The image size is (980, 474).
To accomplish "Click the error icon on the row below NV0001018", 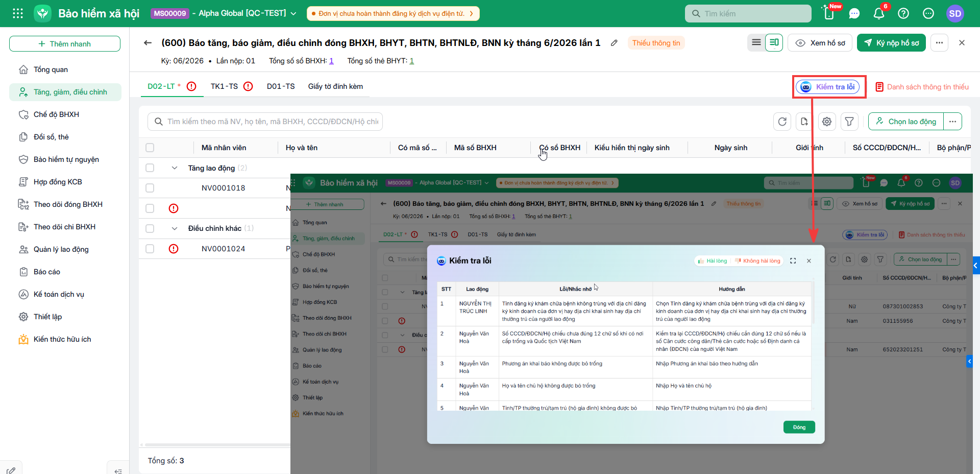I will (174, 208).
